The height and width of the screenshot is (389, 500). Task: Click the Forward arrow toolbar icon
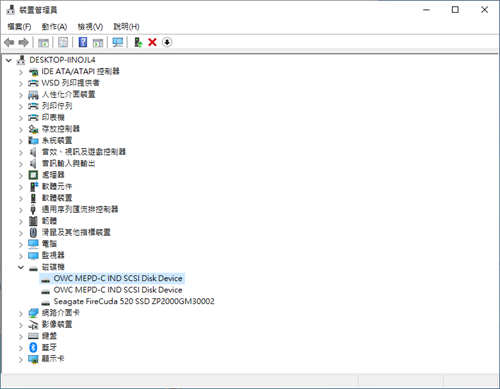pos(23,42)
